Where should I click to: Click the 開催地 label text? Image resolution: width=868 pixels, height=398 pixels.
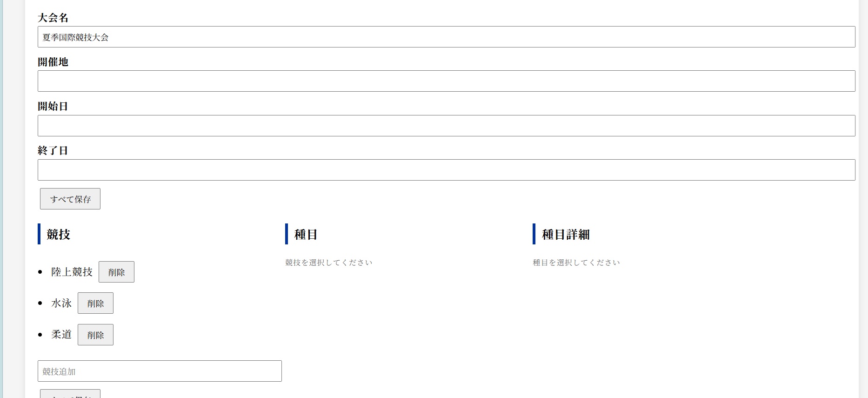point(53,62)
